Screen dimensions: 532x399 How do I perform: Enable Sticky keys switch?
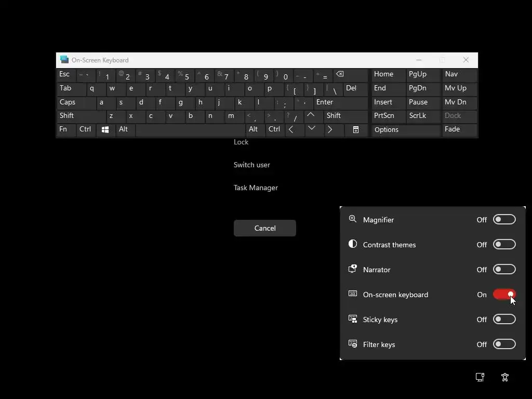pyautogui.click(x=504, y=320)
